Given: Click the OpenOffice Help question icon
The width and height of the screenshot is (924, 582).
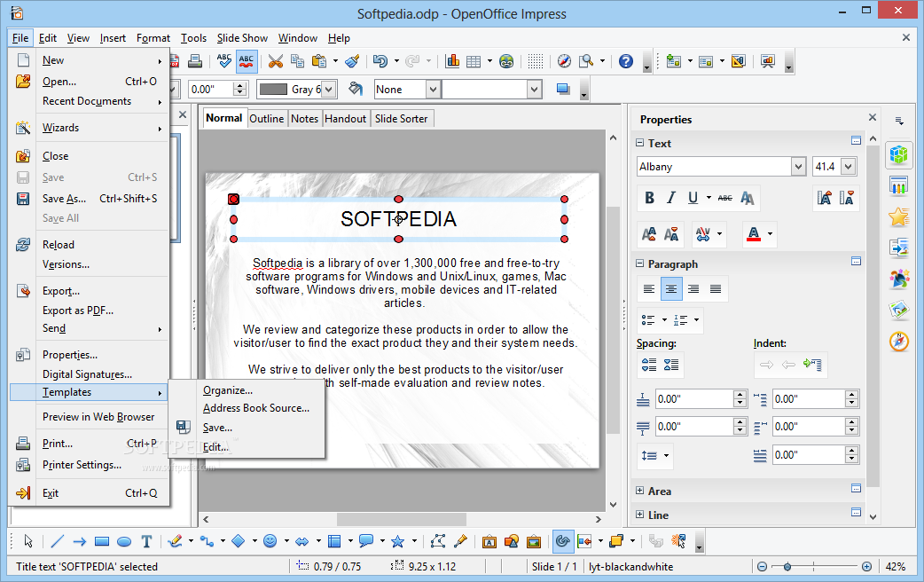Looking at the screenshot, I should pos(626,60).
